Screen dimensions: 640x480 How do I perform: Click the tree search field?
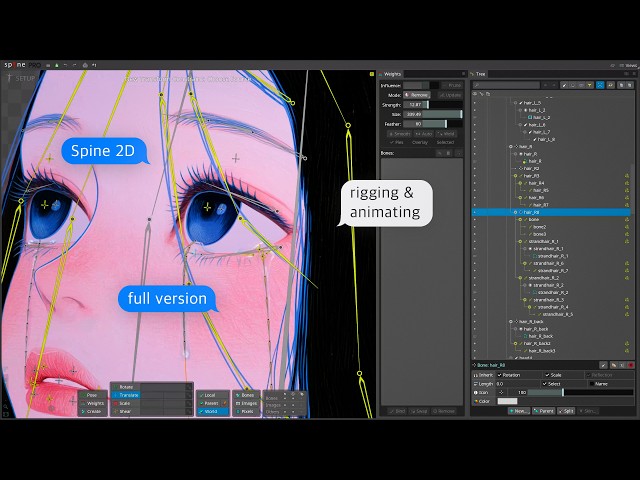click(x=506, y=85)
